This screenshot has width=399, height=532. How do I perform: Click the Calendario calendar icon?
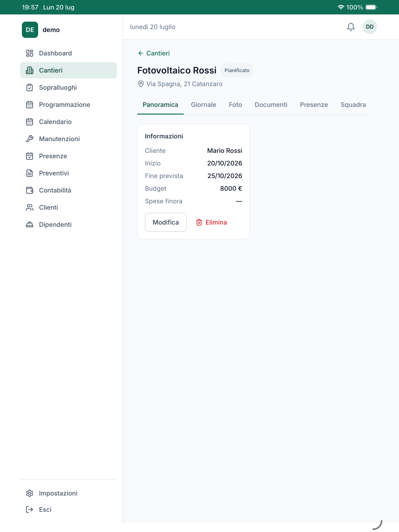pos(29,122)
